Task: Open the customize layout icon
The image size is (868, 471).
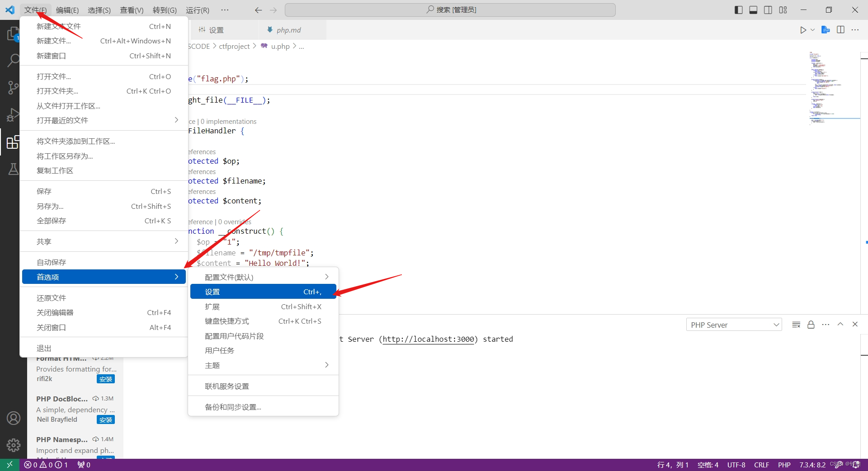Action: tap(783, 10)
